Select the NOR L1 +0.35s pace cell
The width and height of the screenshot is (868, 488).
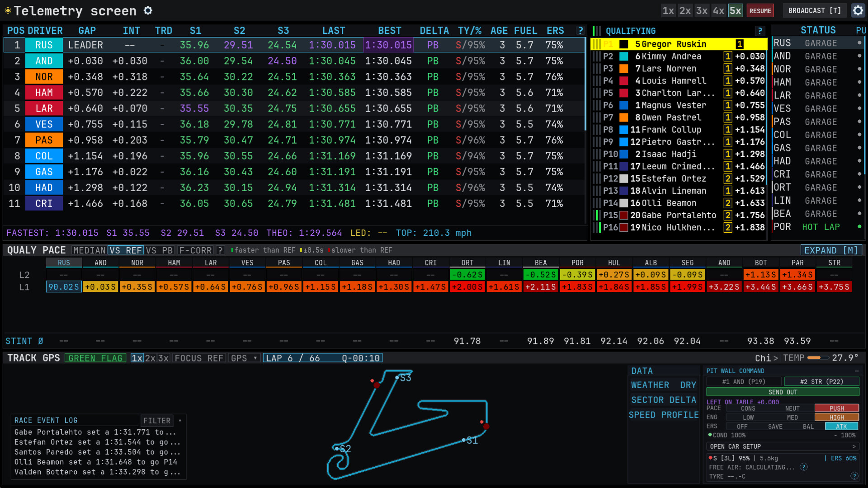coord(137,287)
